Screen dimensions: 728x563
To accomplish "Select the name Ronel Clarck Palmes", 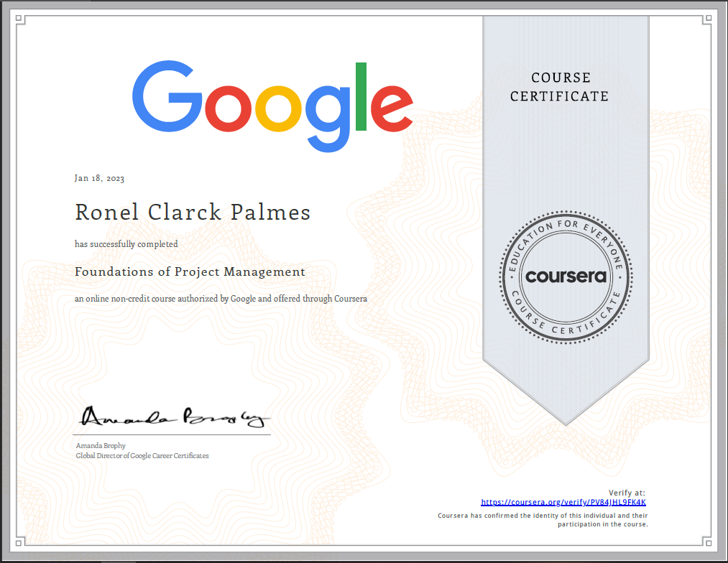I will coord(193,213).
